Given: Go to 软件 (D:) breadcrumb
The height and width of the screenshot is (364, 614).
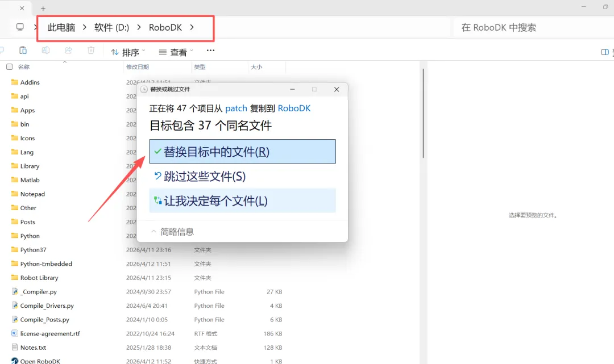Looking at the screenshot, I should (111, 27).
